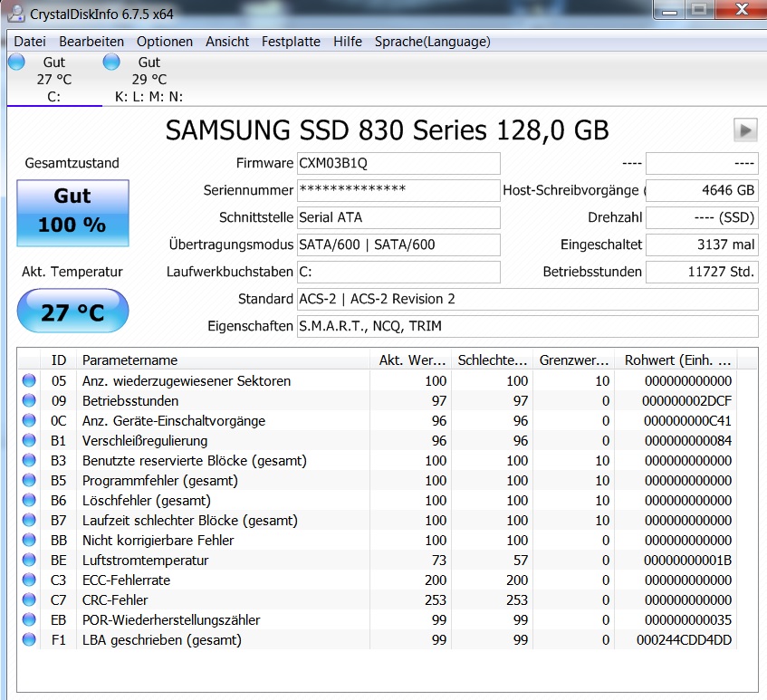Open the Festplatte menu
This screenshot has width=767, height=700.
pos(291,42)
